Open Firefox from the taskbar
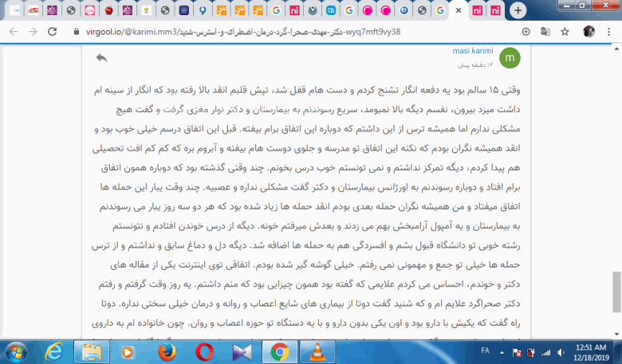This screenshot has width=622, height=364. coord(166,351)
